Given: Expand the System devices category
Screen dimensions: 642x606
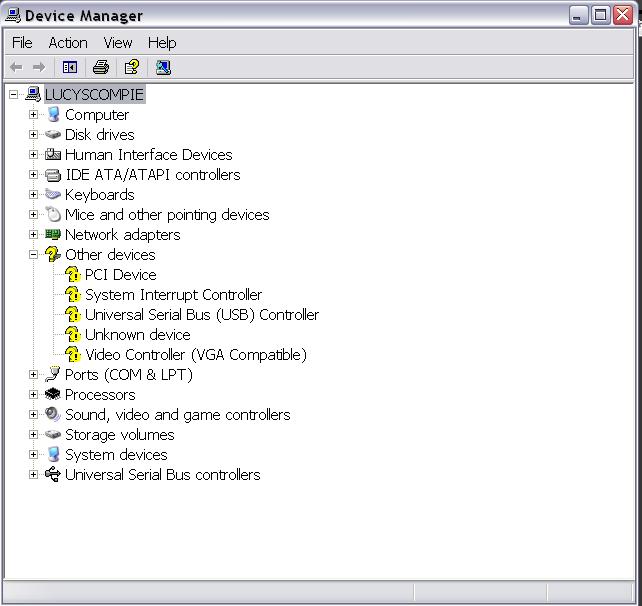Looking at the screenshot, I should 34,454.
